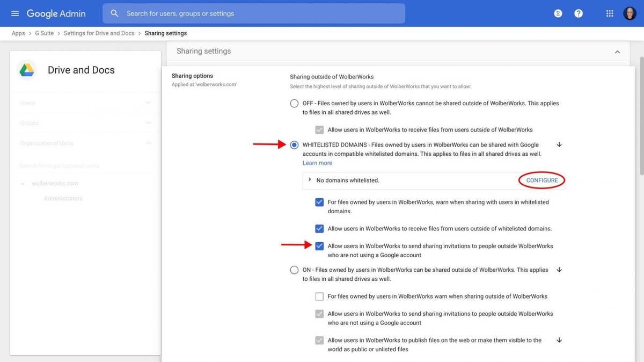Select the OFF sharing radio button
Image resolution: width=644 pixels, height=362 pixels.
pos(294,103)
